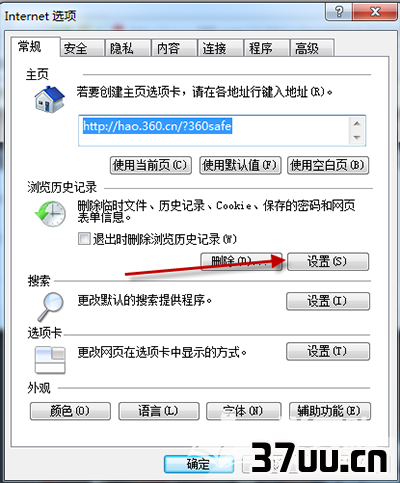Open the 颜色 appearance settings button
This screenshot has width=400, height=483.
coord(70,411)
